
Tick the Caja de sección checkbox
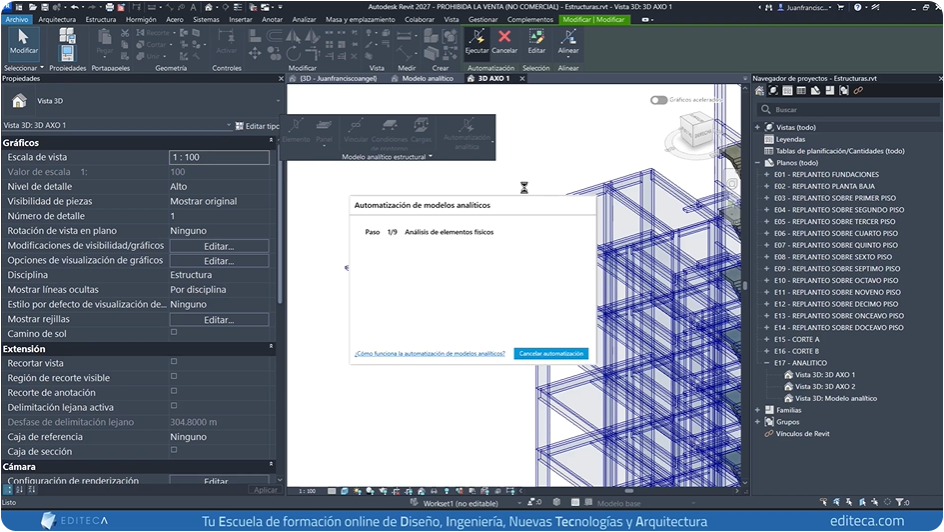(174, 451)
